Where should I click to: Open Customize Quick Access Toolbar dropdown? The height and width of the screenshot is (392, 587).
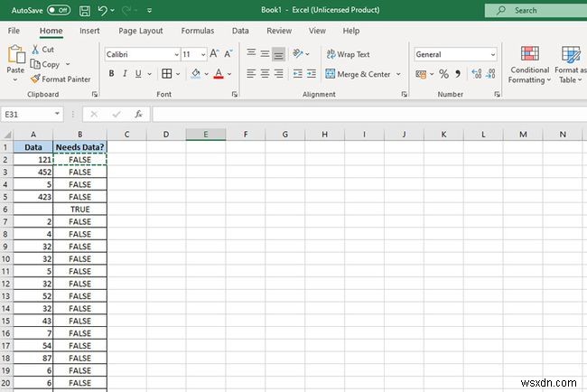pyautogui.click(x=149, y=11)
